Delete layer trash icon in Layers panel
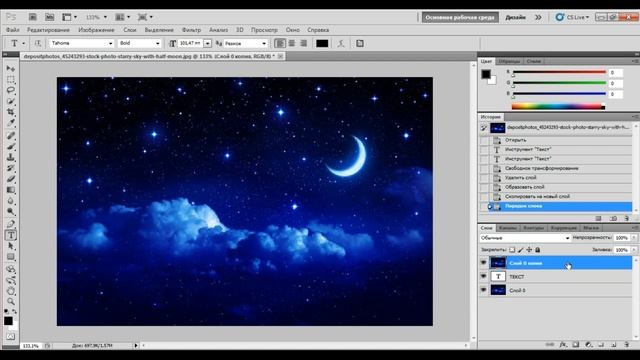 point(627,345)
